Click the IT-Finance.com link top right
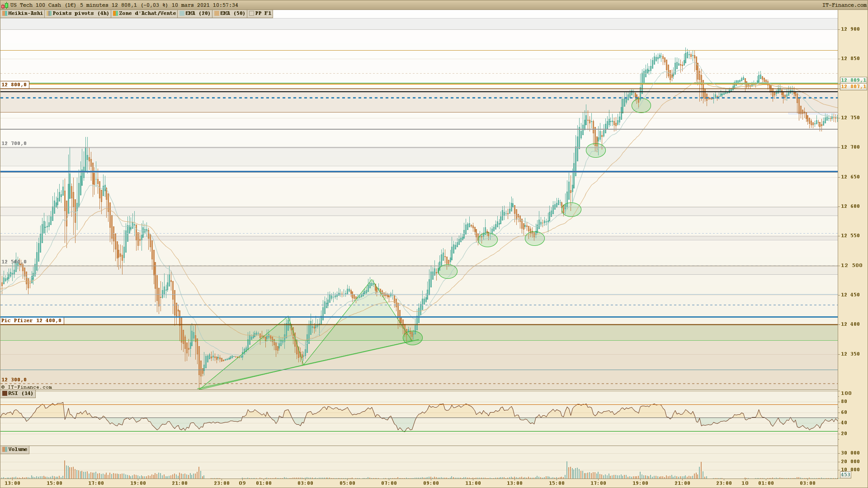This screenshot has width=868, height=488. [x=844, y=5]
